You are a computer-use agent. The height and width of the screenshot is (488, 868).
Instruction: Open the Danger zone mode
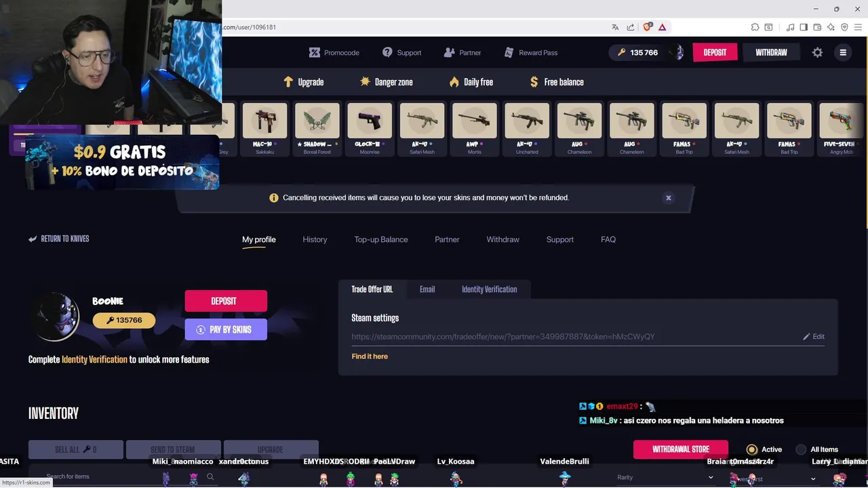(386, 82)
